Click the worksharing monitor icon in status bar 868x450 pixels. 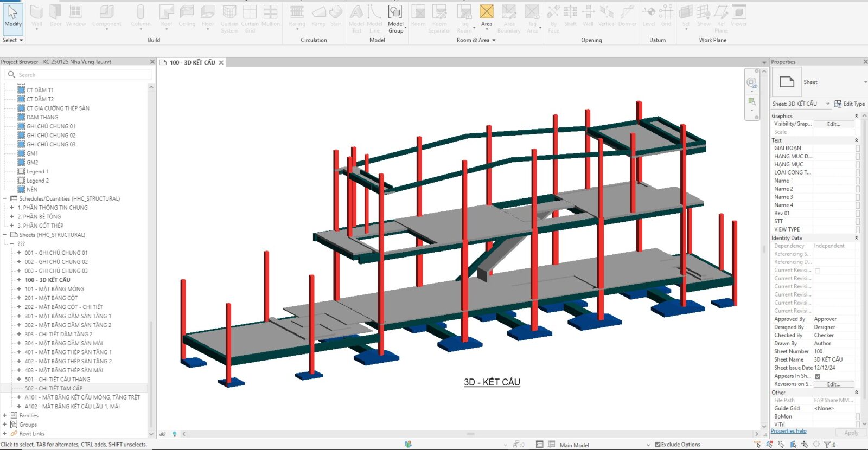[408, 445]
